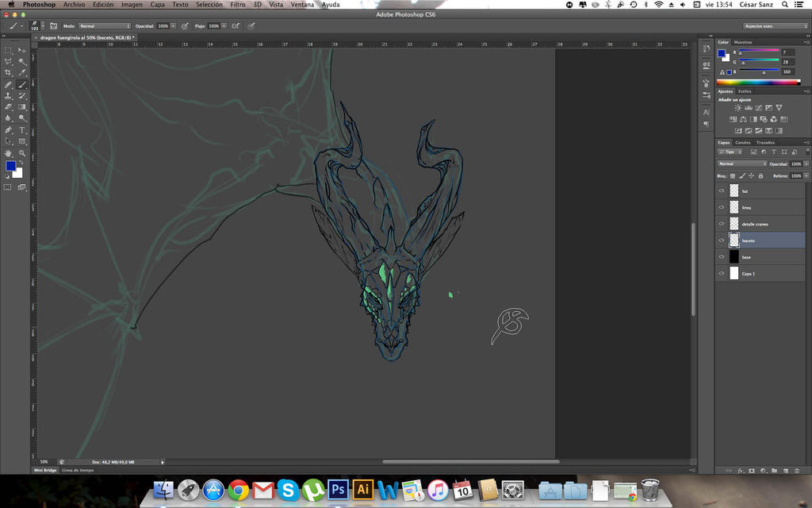Open the Filtro menu
The height and width of the screenshot is (508, 812).
click(238, 4)
